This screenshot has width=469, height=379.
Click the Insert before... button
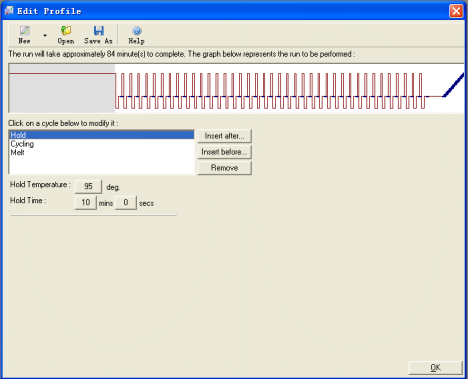point(224,152)
